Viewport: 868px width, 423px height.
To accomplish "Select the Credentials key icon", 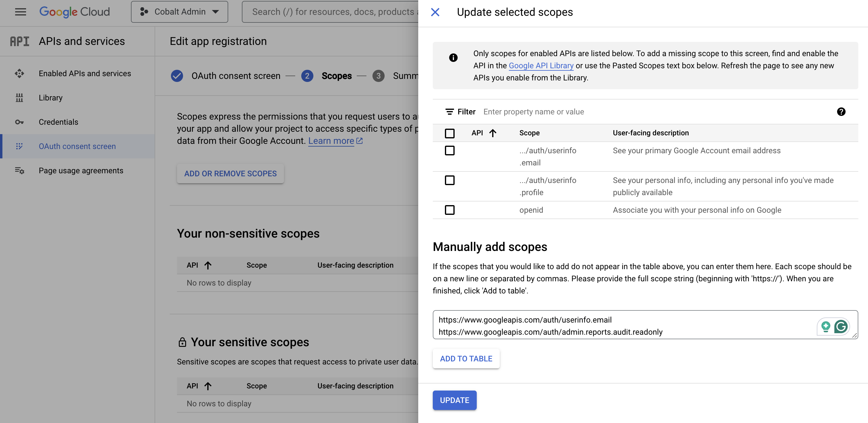I will (20, 122).
